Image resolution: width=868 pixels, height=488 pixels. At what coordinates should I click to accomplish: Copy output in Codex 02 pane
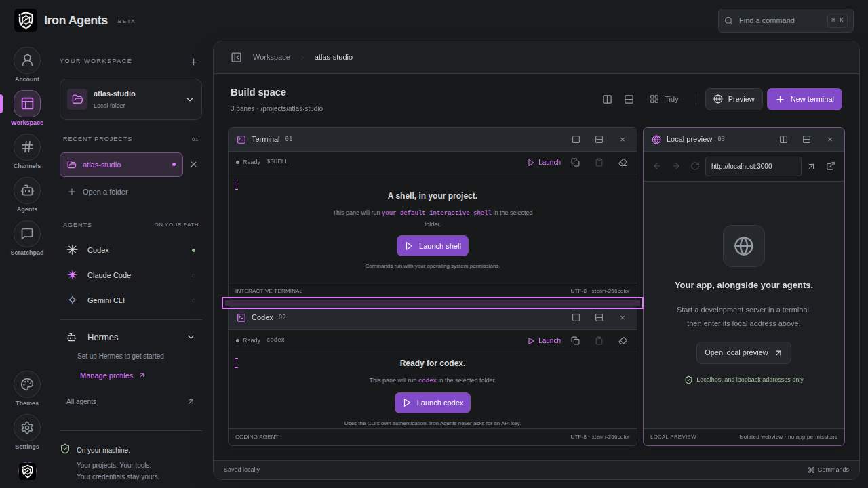coord(575,340)
